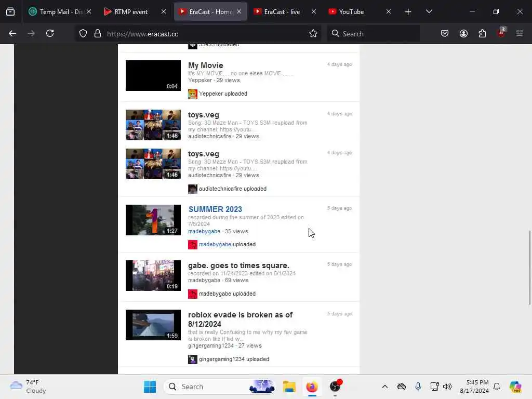Open gingergaming1234 uploaded channel link
This screenshot has height=399, width=532.
[234, 360]
